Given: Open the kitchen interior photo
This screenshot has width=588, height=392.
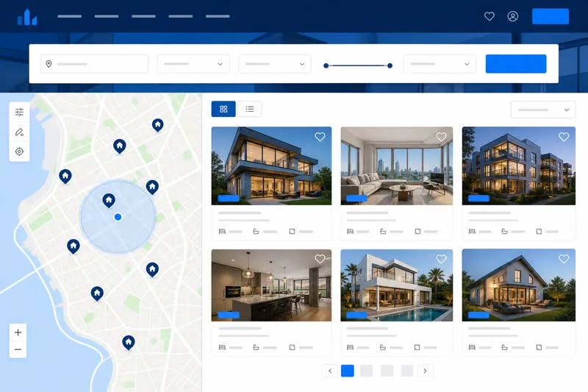Looking at the screenshot, I should tap(271, 285).
